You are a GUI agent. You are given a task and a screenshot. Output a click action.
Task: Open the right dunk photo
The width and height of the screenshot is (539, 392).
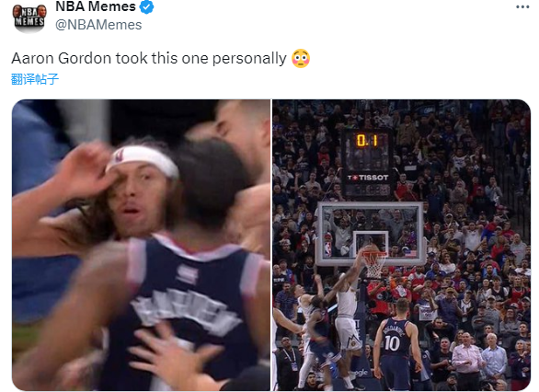402,245
